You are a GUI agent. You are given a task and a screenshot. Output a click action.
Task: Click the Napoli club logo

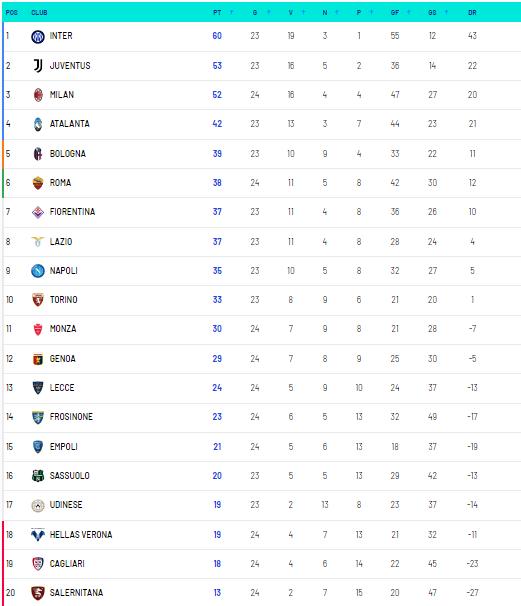click(37, 271)
